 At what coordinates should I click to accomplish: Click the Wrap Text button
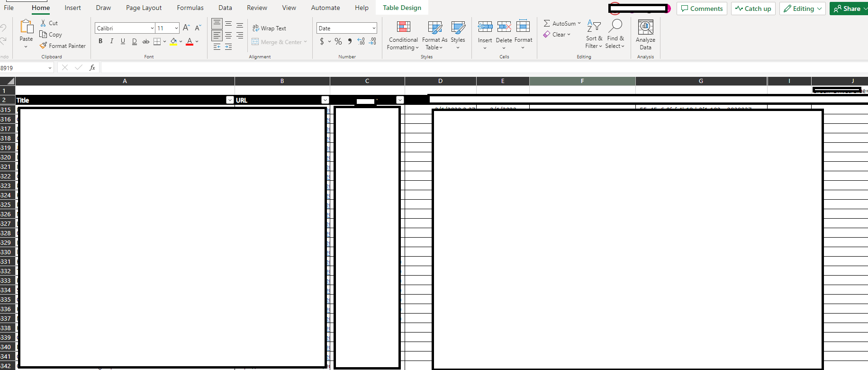[269, 28]
